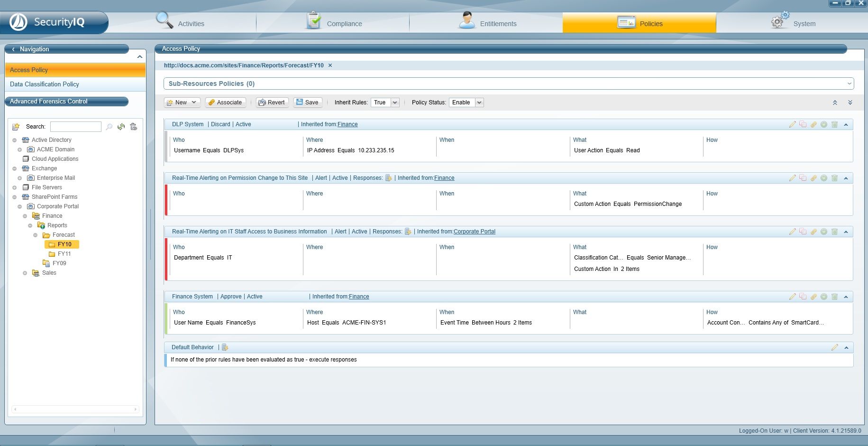Collapse the Navigation panel with back arrow
The width and height of the screenshot is (868, 446).
[x=13, y=49]
